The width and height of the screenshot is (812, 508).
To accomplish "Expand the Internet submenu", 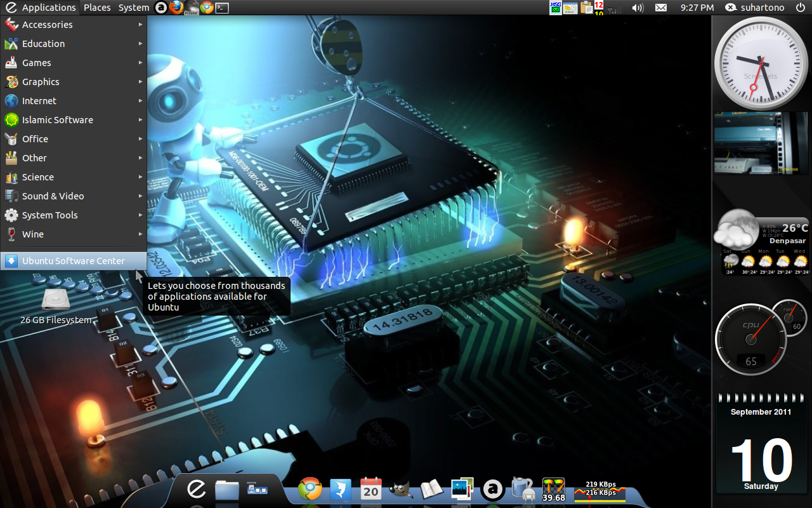I will [74, 101].
